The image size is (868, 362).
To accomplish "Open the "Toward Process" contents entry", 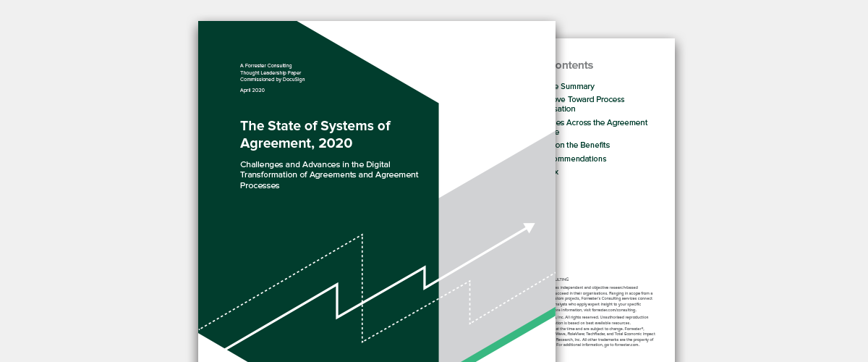I will pyautogui.click(x=590, y=104).
